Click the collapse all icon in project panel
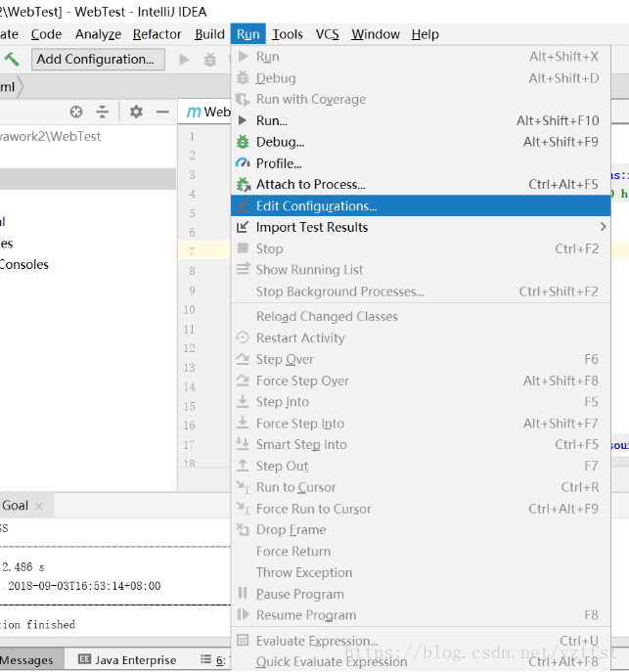 tap(102, 112)
